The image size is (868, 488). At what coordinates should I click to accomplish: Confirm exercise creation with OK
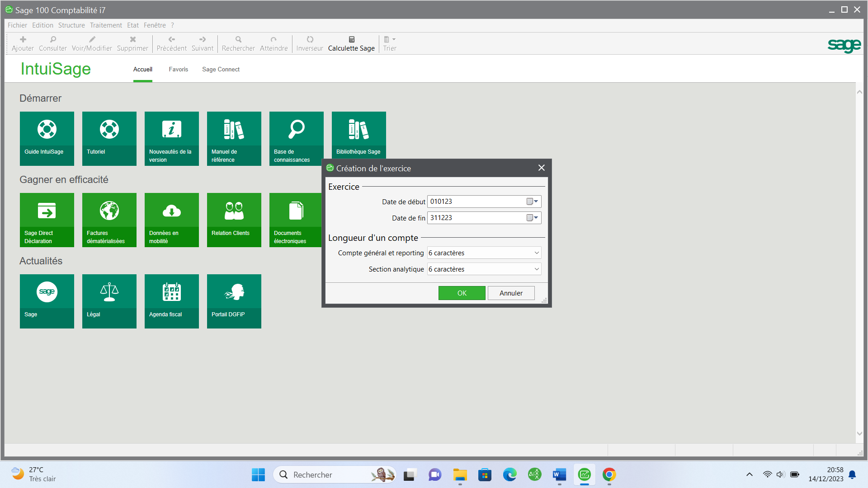[462, 293]
